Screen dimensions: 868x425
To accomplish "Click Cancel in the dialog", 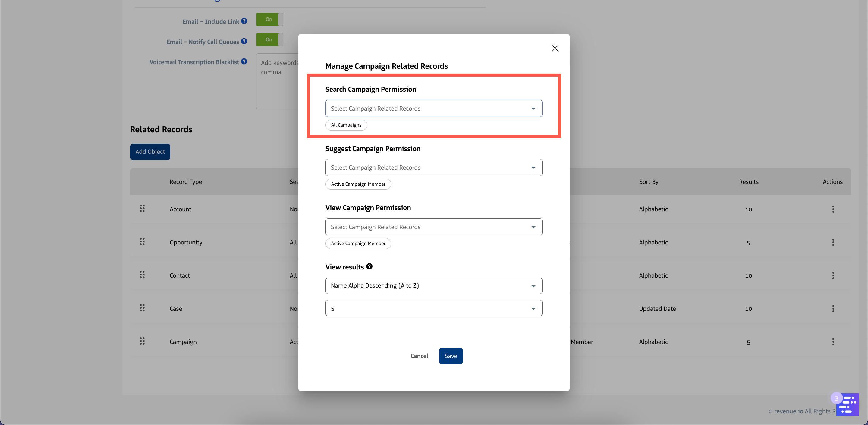I will coord(419,356).
